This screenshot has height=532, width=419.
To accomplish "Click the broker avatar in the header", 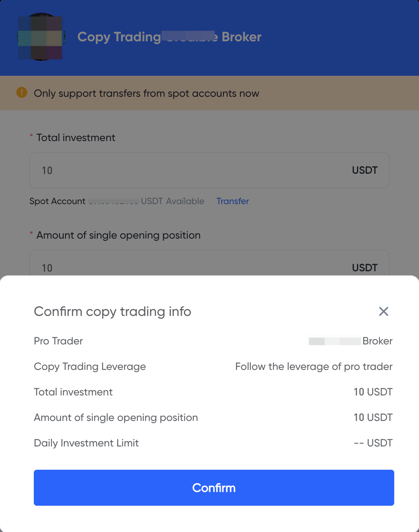I will click(x=40, y=38).
